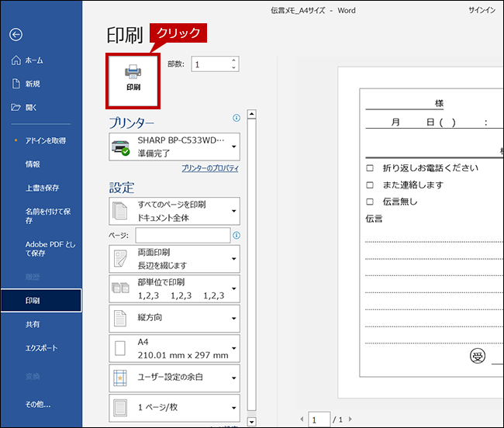
Task: Open the SHARP BP-C533WD printer dropdown
Action: point(174,146)
